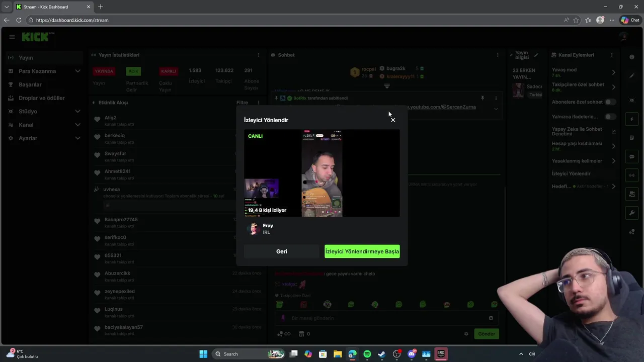Click the Çoklu Yayın KAPALI badge
Image resolution: width=644 pixels, height=362 pixels.
(x=169, y=71)
